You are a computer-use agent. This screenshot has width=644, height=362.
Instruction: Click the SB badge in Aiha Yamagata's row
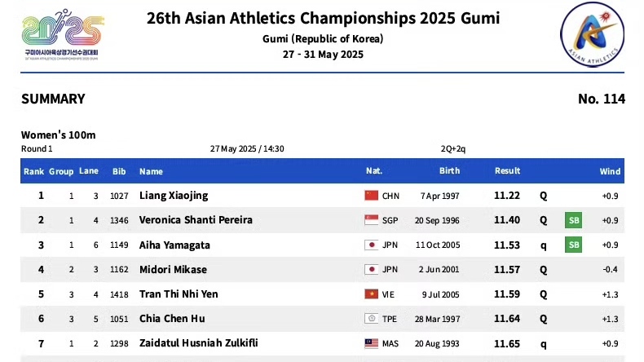click(574, 245)
